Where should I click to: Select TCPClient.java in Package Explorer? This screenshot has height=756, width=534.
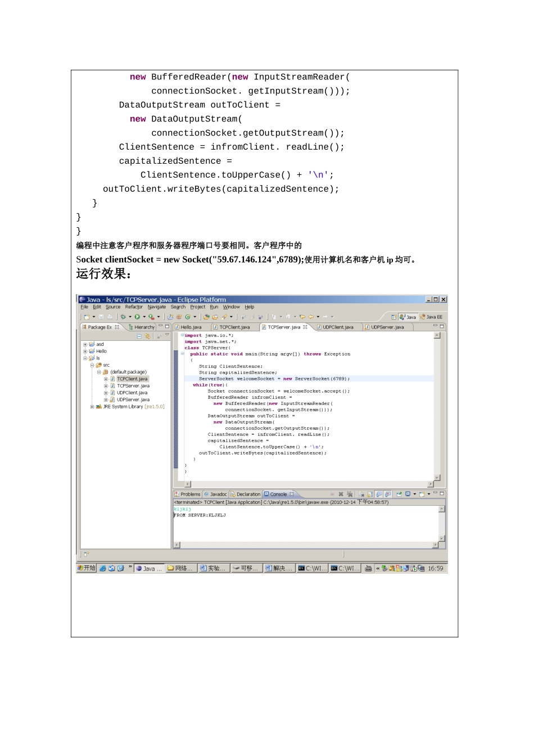click(132, 379)
